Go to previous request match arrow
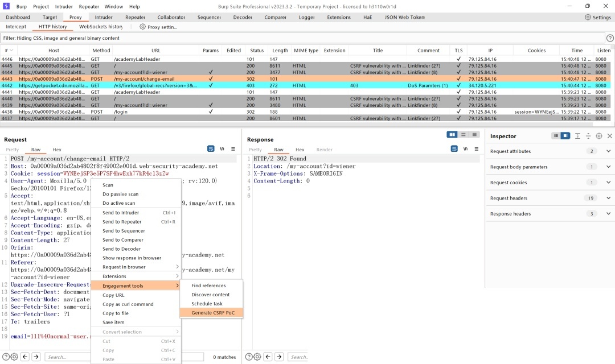615x364 pixels. pos(25,357)
